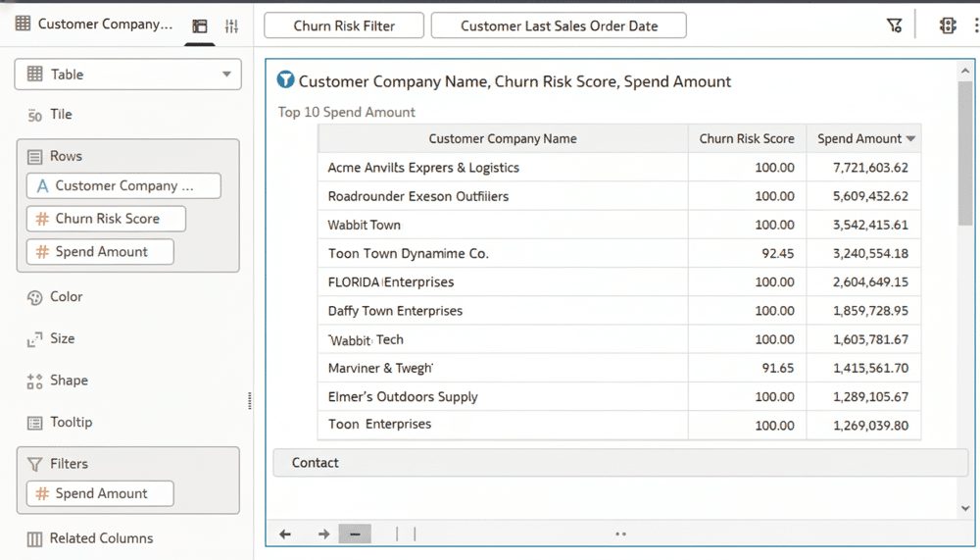This screenshot has height=560, width=980.
Task: Click the Shape section icon
Action: [34, 381]
